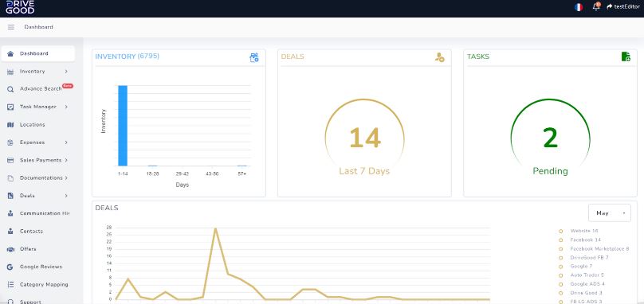Screen dimensions: 644x304
Task: Click the TASKS card title
Action: coord(478,57)
